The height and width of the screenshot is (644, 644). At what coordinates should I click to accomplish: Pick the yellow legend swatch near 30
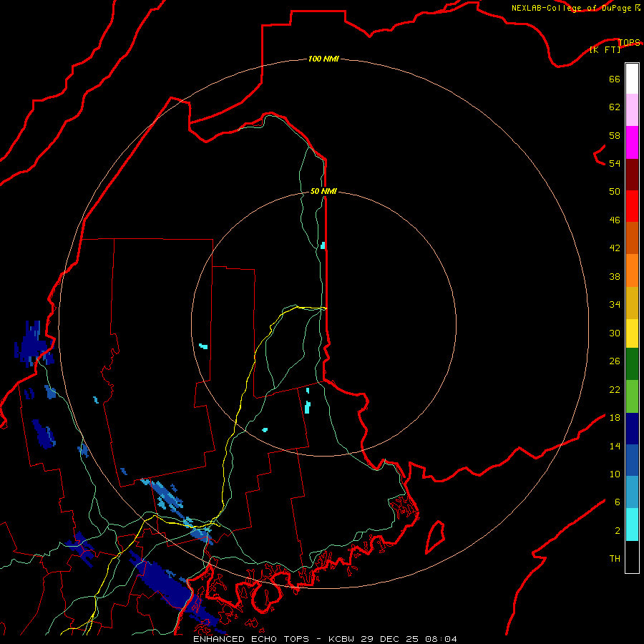(x=632, y=333)
